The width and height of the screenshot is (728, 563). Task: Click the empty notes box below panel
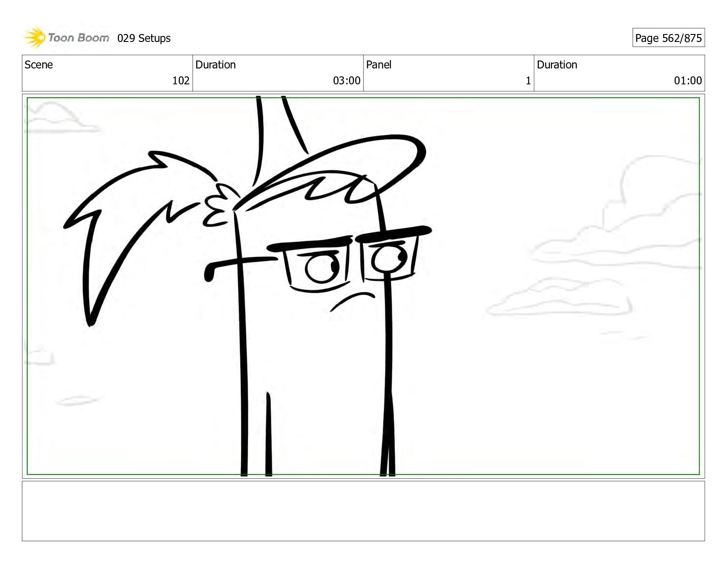coord(363,511)
